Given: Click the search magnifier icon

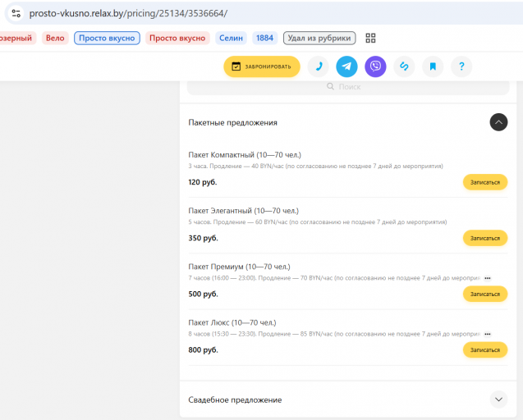Looking at the screenshot, I should coord(330,87).
